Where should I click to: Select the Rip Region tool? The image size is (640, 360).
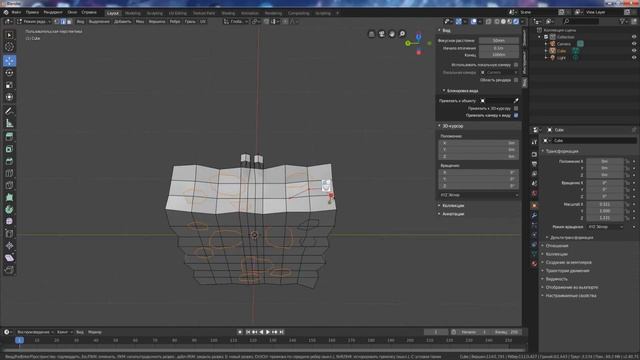tap(9, 270)
